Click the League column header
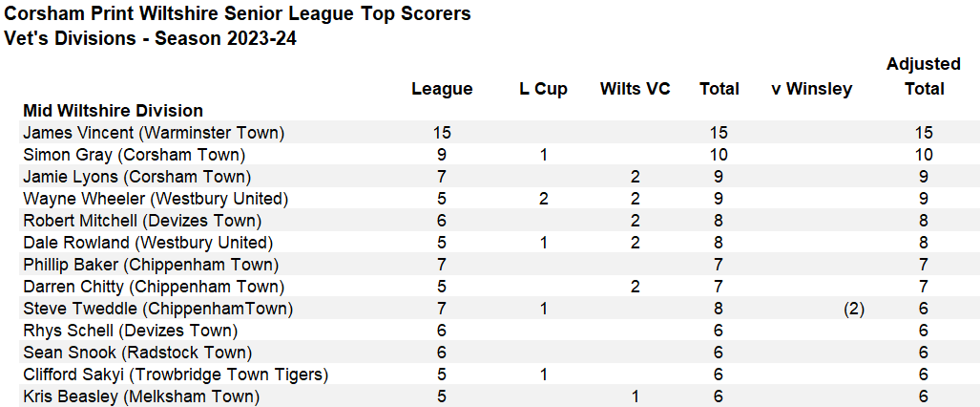The width and height of the screenshot is (980, 407). click(x=442, y=89)
